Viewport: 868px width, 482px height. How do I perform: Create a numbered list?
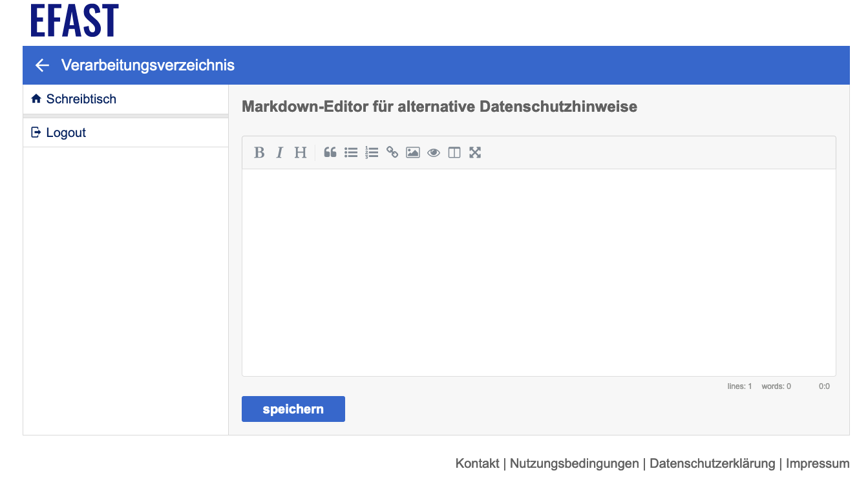(372, 152)
